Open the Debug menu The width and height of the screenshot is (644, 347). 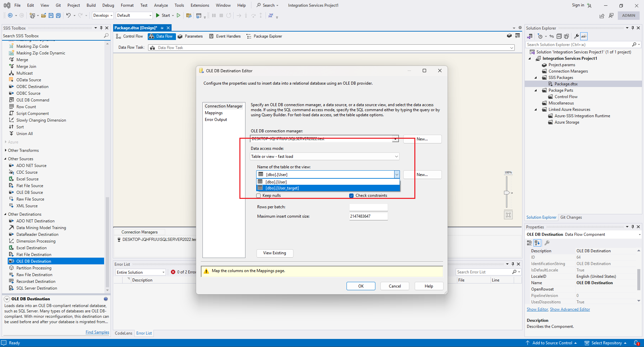click(108, 5)
